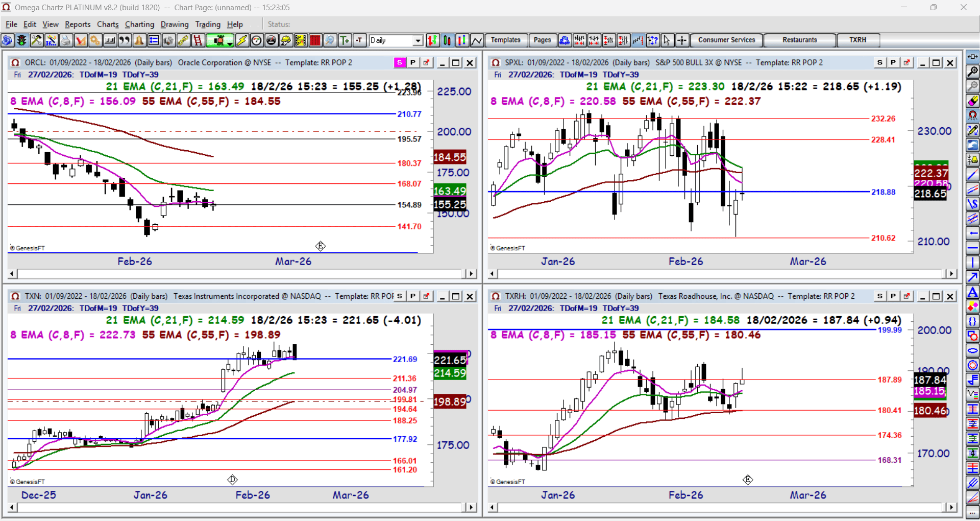The width and height of the screenshot is (980, 521).
Task: Toggle the S button on ORCL chart
Action: tap(400, 62)
